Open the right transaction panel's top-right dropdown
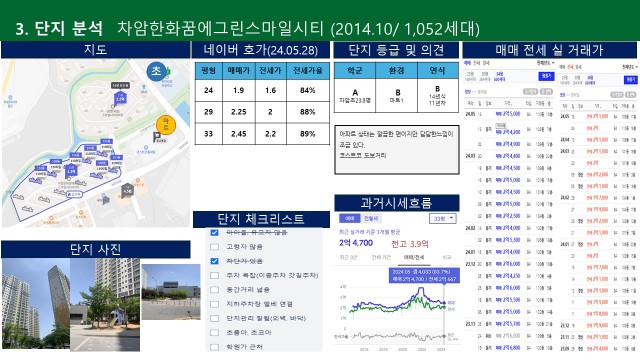This screenshot has height=360, width=640. click(x=630, y=67)
